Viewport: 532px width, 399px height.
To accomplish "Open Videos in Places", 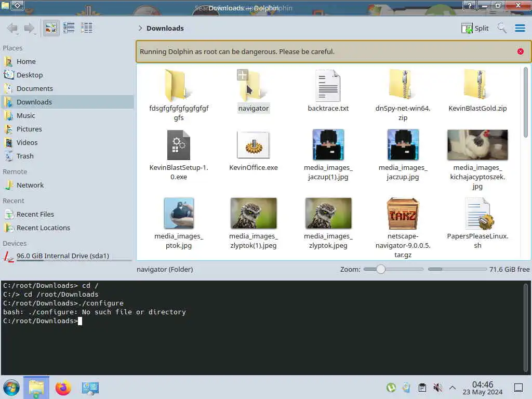I will pos(67,142).
